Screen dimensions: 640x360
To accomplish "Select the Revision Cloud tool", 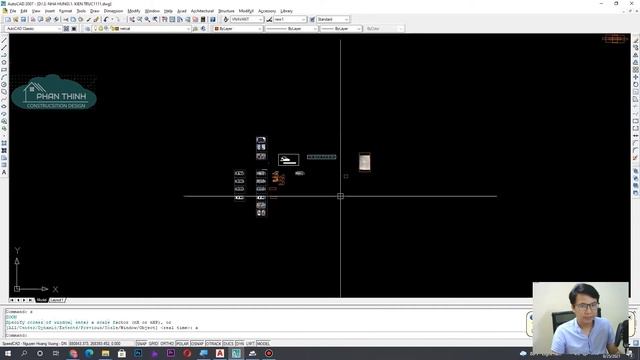I will [4, 92].
